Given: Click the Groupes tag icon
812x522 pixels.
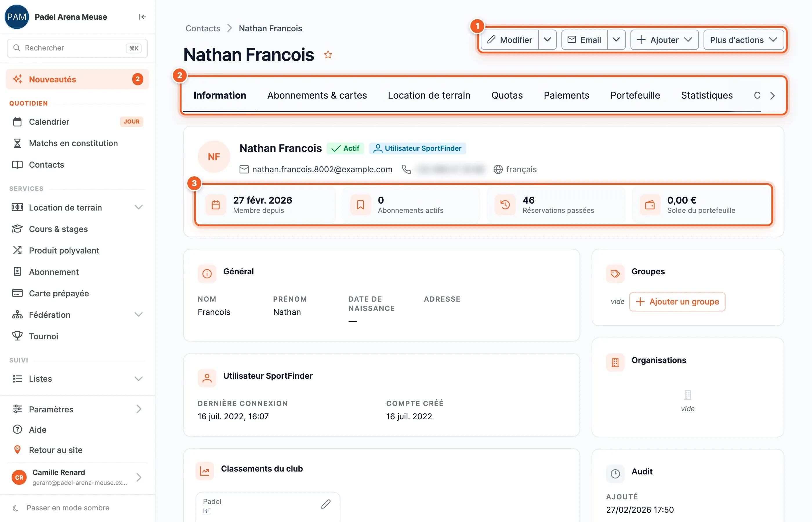Looking at the screenshot, I should 615,273.
